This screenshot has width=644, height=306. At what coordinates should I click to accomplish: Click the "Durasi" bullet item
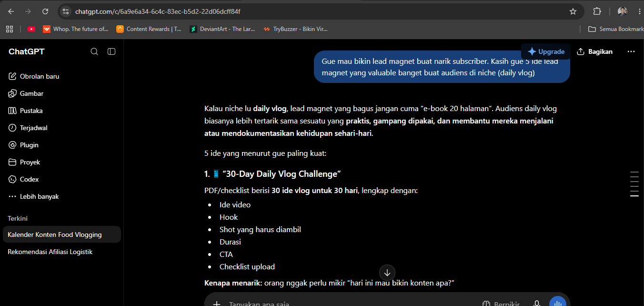[x=230, y=242]
